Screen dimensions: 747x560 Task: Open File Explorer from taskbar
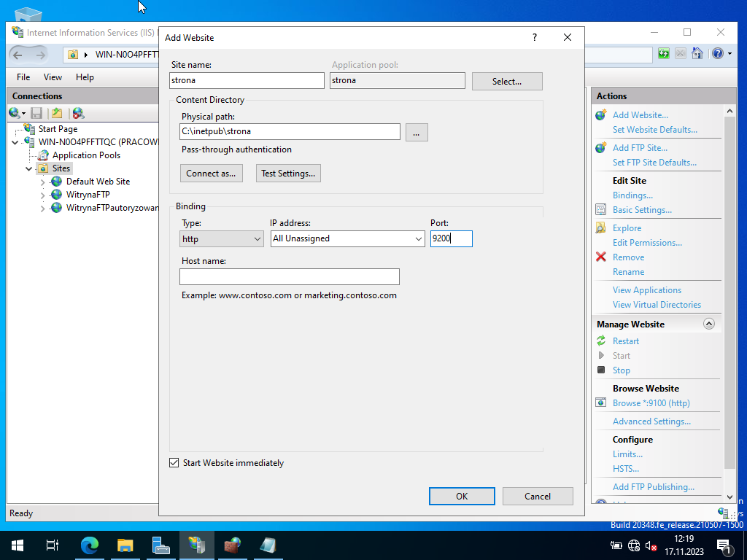(125, 545)
